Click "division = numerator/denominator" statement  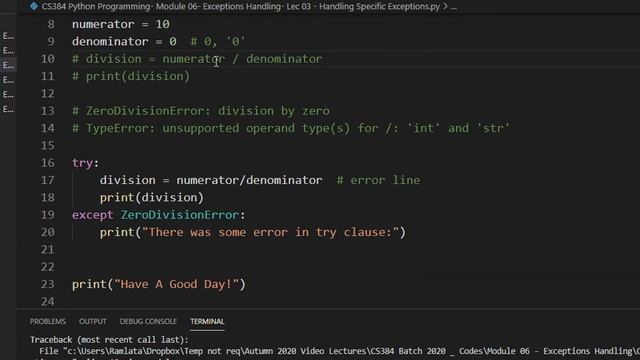pos(211,180)
